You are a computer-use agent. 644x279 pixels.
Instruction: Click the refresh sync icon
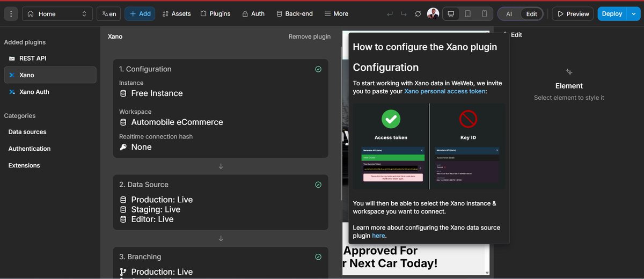coord(418,14)
